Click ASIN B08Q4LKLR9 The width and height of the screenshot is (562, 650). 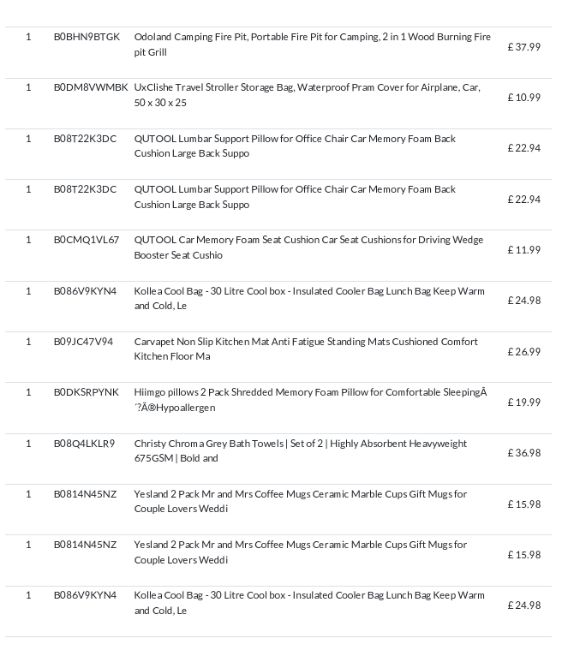(84, 444)
